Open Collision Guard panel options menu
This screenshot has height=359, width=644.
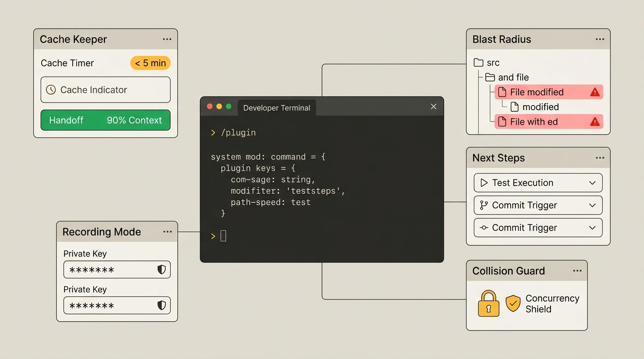tap(578, 271)
